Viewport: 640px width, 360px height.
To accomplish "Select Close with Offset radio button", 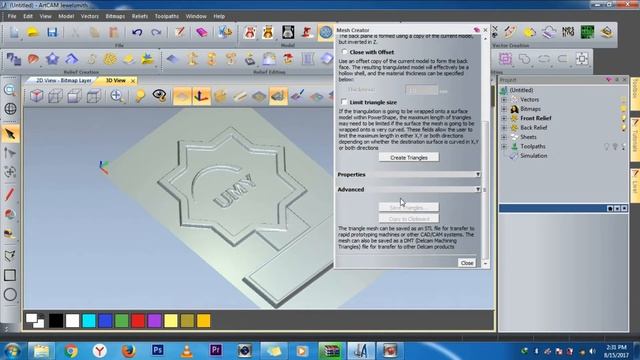I will [x=345, y=52].
